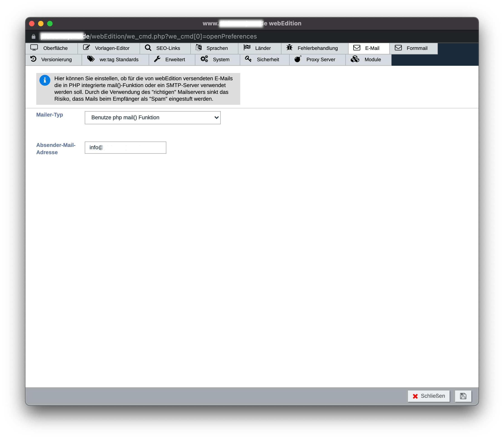
Task: Click the red X icon on Schließen
Action: (415, 396)
